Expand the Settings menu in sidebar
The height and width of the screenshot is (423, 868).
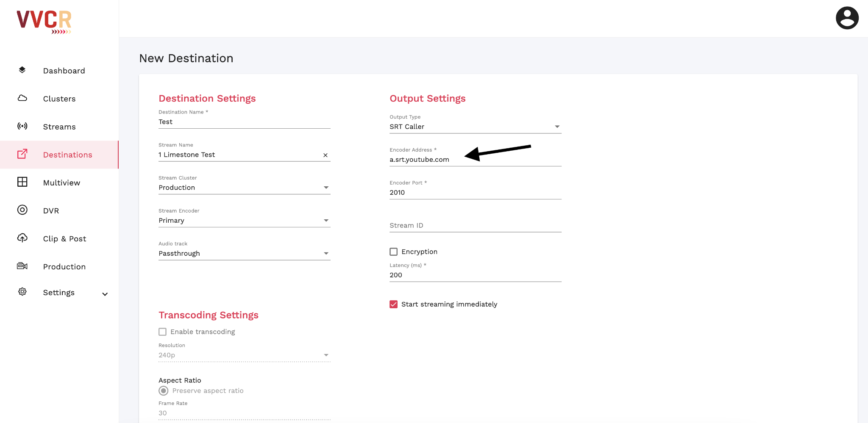(x=105, y=293)
